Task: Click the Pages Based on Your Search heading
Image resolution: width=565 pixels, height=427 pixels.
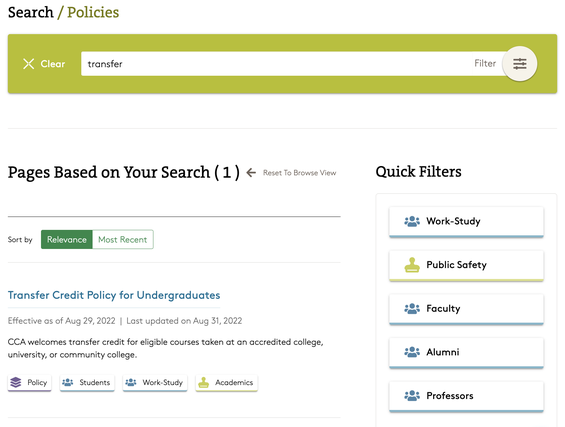Action: coord(124,172)
